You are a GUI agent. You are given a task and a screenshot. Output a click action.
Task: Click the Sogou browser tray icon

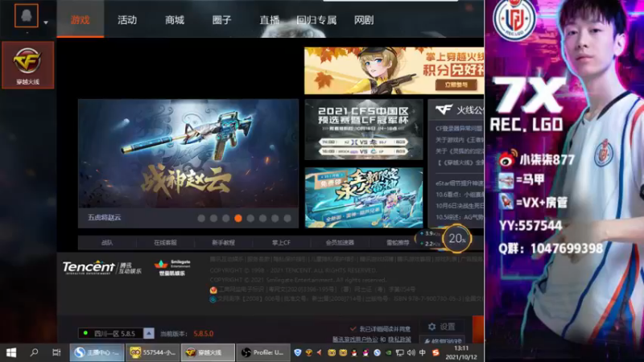click(x=377, y=352)
